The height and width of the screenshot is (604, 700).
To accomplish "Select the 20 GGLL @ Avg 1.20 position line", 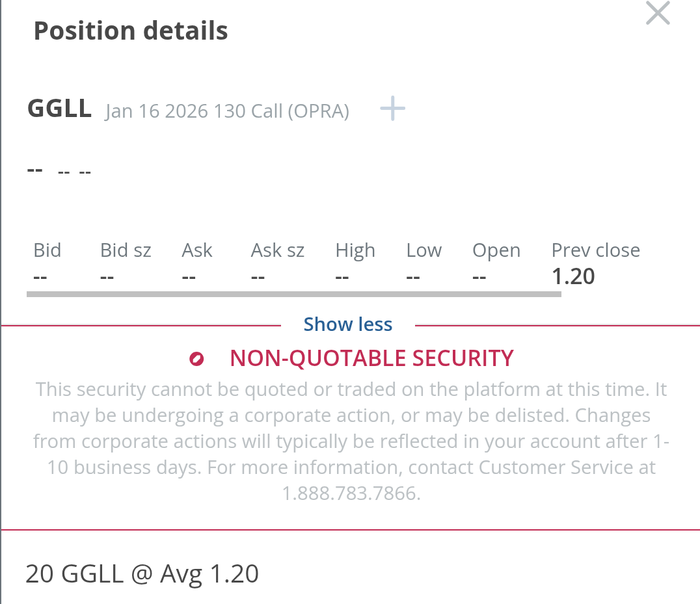I will (142, 573).
